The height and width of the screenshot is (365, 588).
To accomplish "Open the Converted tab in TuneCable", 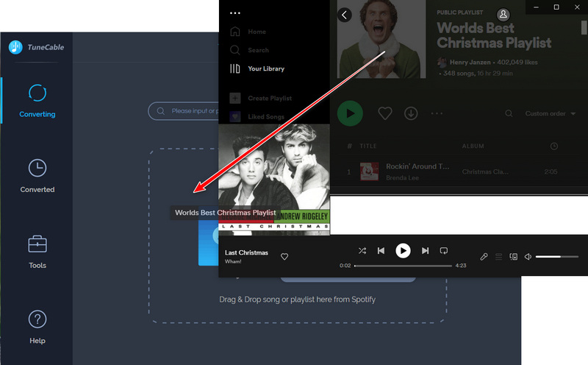I will (x=37, y=176).
